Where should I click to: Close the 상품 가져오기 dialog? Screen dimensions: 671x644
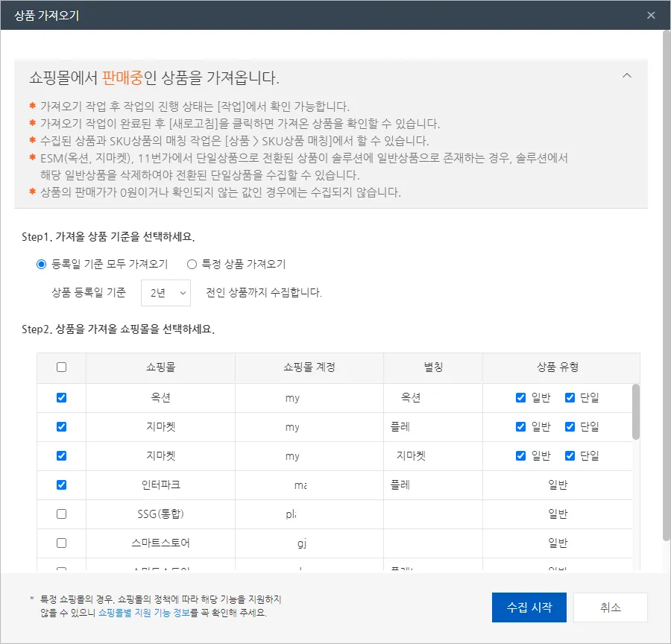pyautogui.click(x=651, y=16)
